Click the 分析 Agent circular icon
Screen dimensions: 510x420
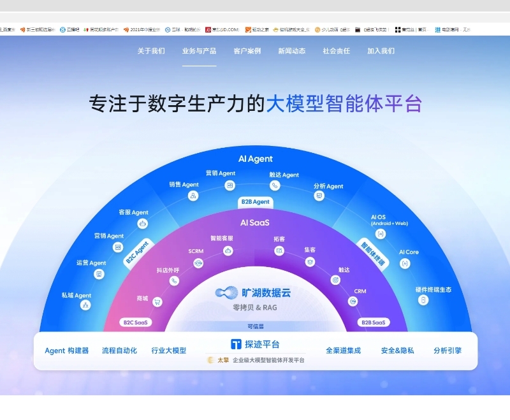[319, 196]
